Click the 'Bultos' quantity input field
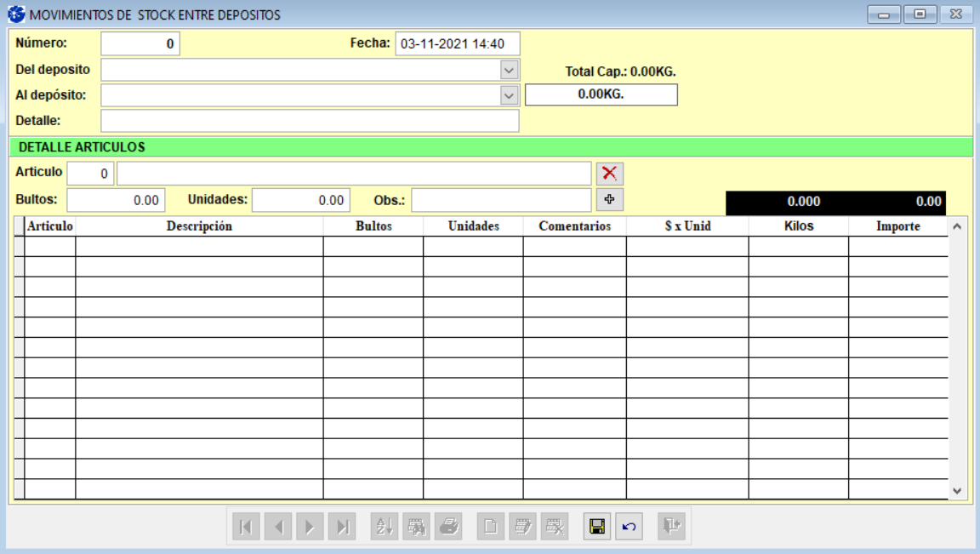 coord(116,201)
